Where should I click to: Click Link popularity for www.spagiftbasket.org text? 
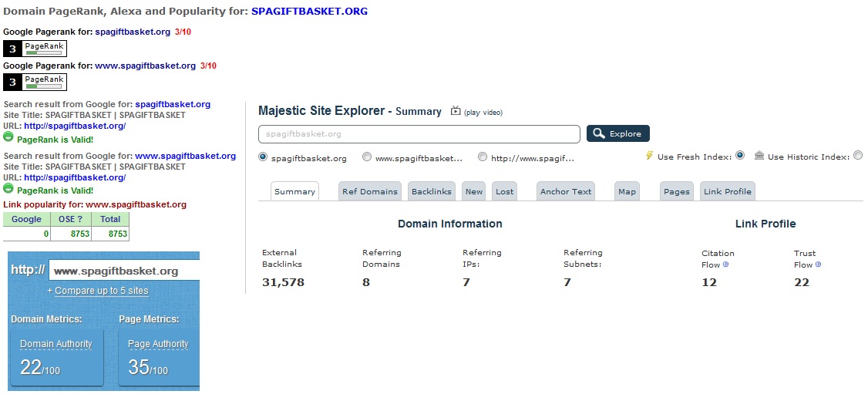coord(95,205)
